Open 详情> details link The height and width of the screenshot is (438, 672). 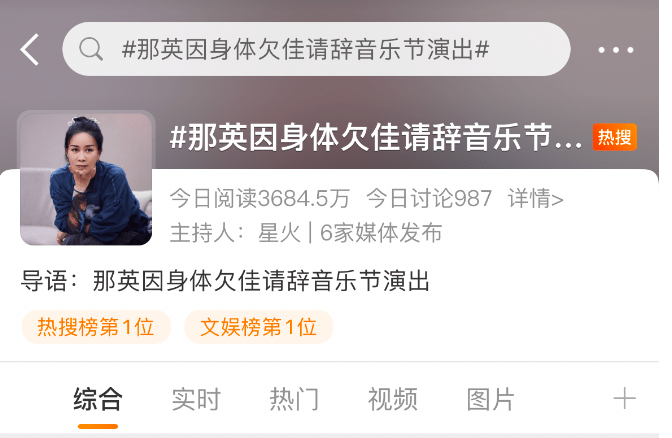point(535,198)
